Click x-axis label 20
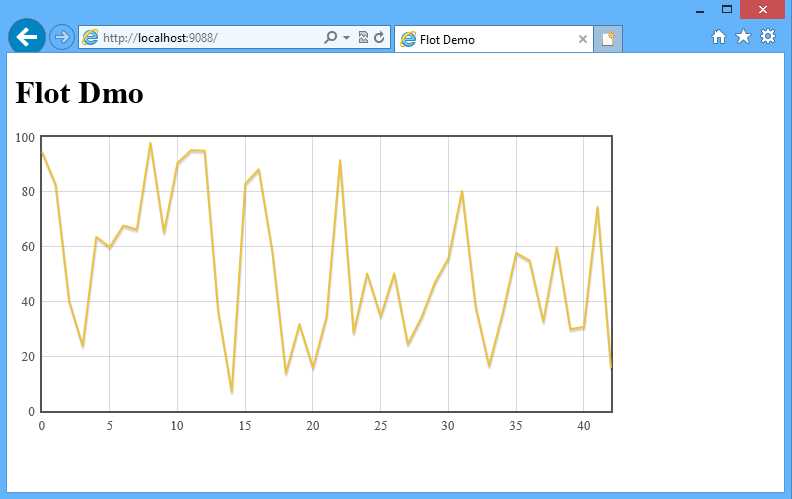792x499 pixels. coord(313,426)
